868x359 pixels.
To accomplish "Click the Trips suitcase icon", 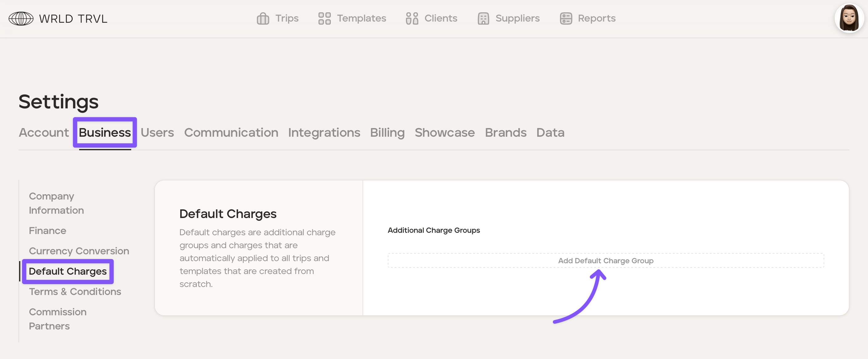I will [x=263, y=18].
